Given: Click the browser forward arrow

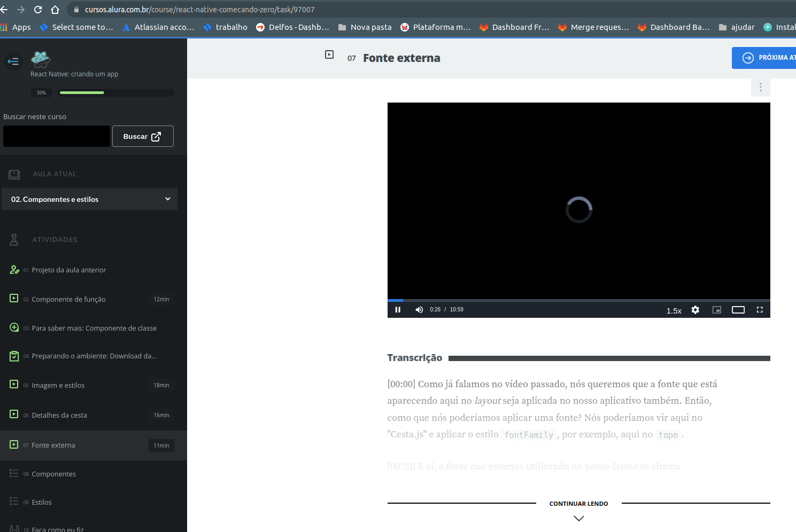Looking at the screenshot, I should tap(21, 10).
